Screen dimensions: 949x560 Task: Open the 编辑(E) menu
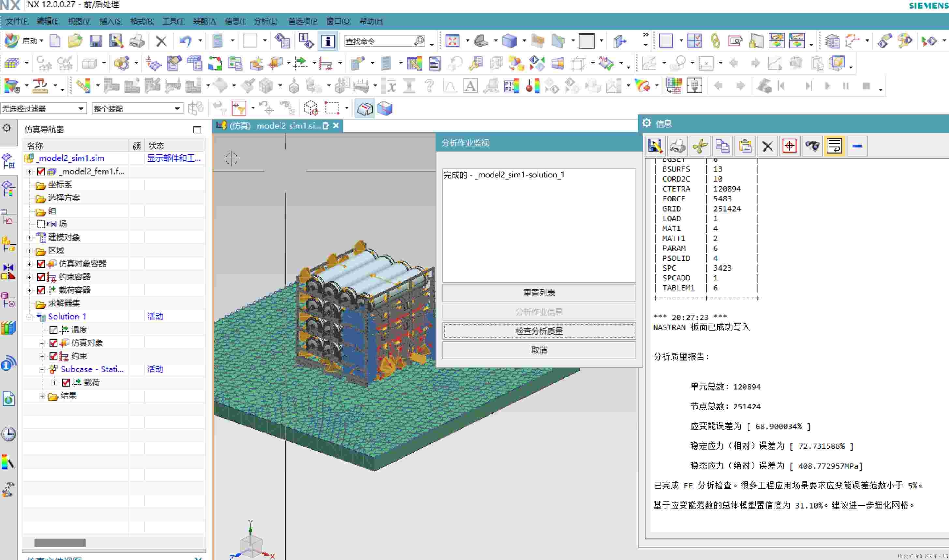coord(48,21)
